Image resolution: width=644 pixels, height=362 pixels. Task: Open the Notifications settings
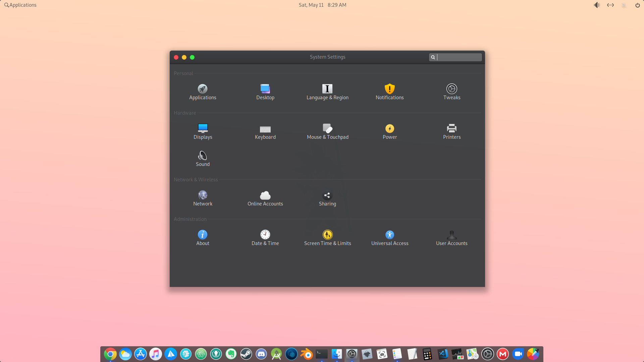coord(389,92)
